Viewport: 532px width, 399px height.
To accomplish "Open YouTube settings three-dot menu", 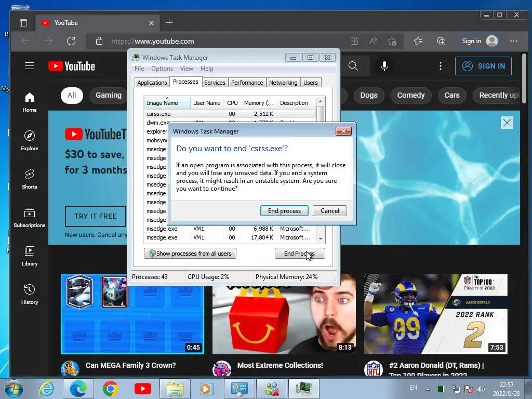I will (441, 66).
